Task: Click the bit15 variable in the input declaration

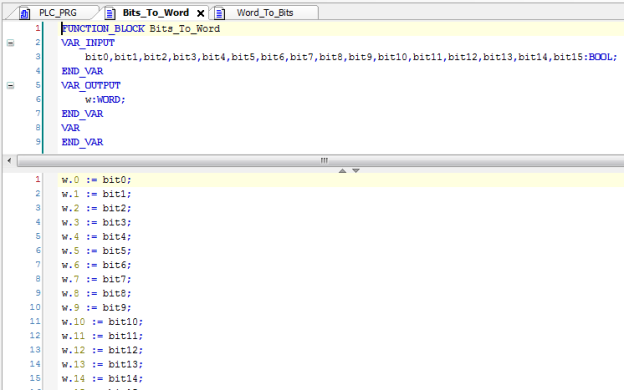Action: coord(568,57)
